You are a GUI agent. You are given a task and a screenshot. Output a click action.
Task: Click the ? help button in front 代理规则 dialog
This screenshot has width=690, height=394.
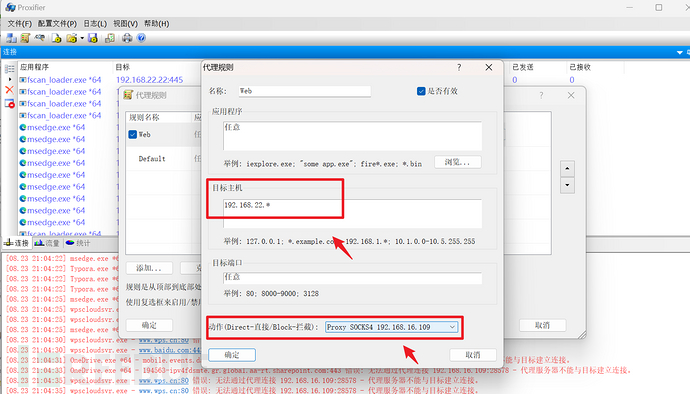coord(459,67)
